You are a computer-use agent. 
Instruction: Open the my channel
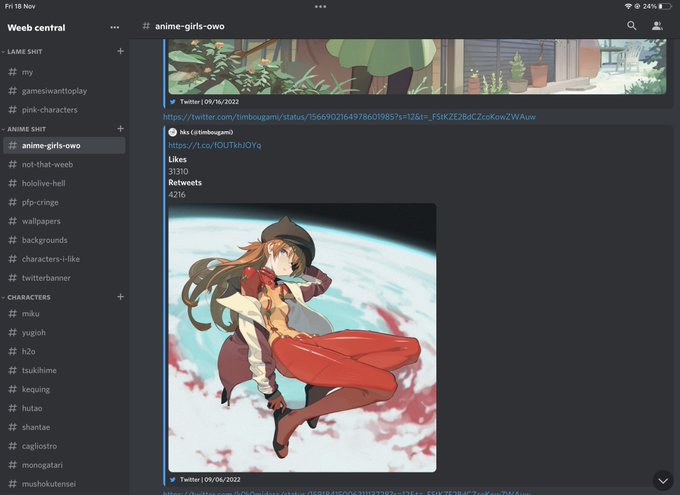pyautogui.click(x=64, y=72)
